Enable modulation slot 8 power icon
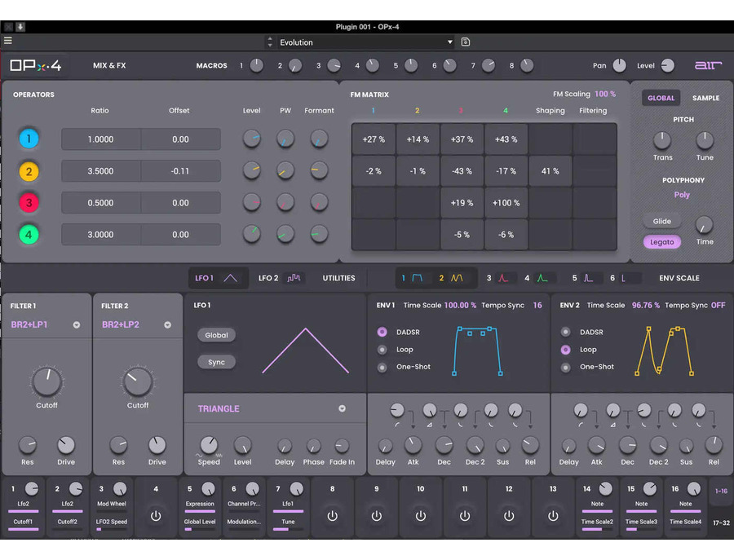Viewport: 734px width, 560px height. pos(333,515)
